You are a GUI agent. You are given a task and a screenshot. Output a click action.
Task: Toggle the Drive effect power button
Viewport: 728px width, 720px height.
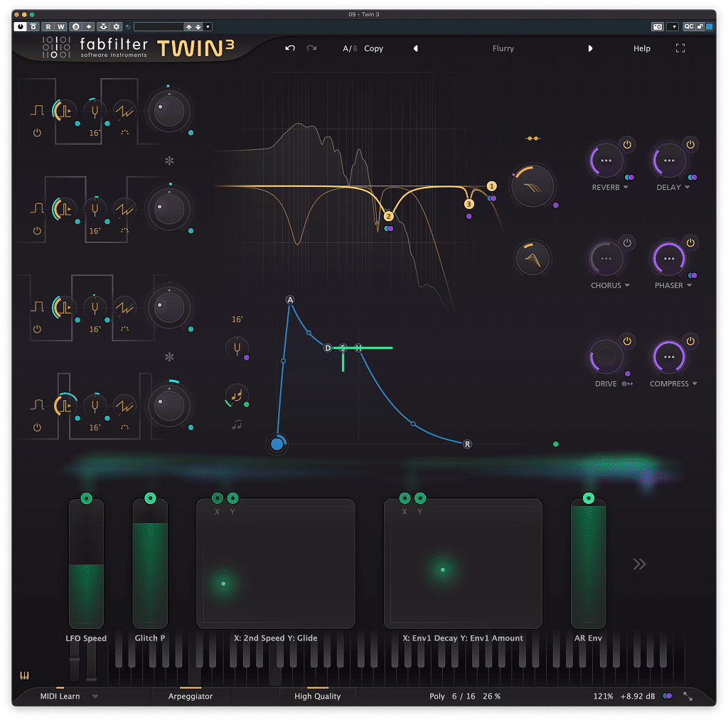pyautogui.click(x=627, y=341)
